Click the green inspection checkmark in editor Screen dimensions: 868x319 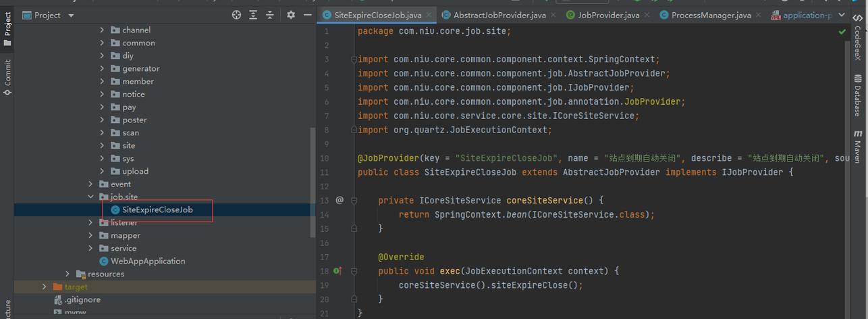pos(842,32)
